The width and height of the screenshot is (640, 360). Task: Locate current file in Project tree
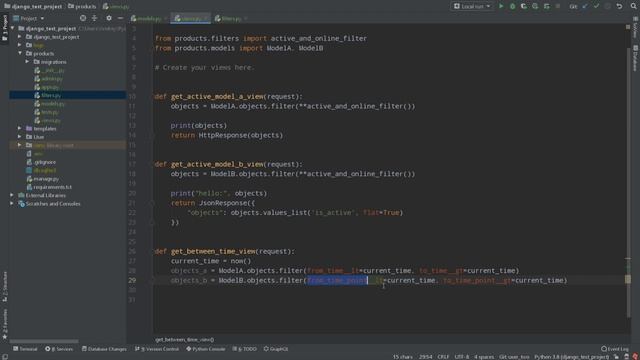point(83,18)
